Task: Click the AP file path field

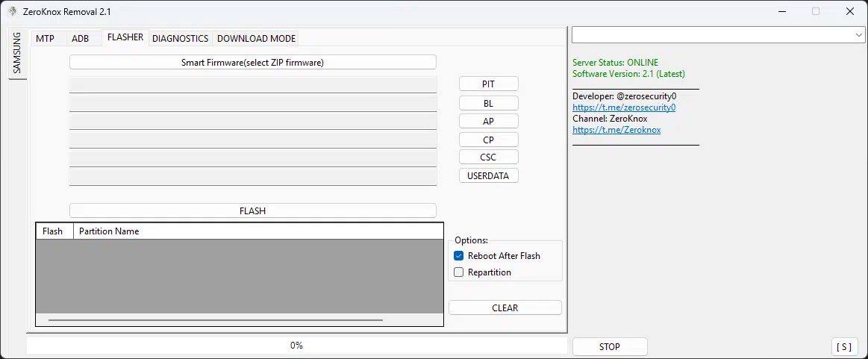Action: 253,122
